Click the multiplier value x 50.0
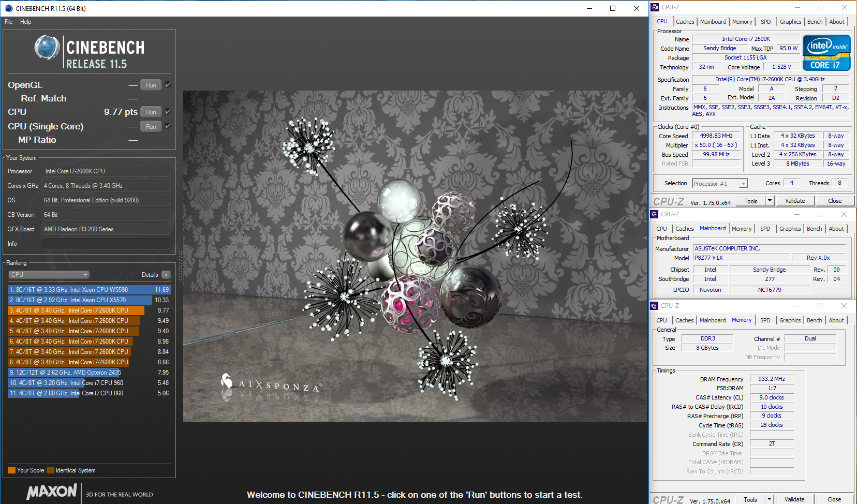The height and width of the screenshot is (504, 857). [716, 145]
